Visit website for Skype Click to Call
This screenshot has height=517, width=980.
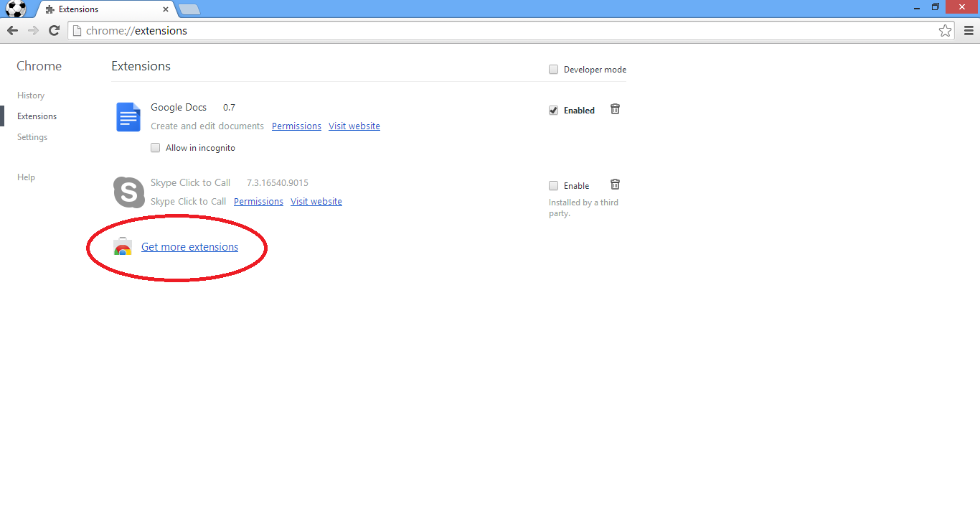pyautogui.click(x=316, y=202)
